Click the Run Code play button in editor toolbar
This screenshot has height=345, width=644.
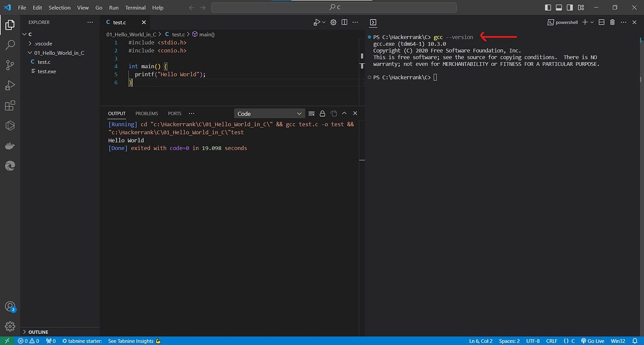point(317,22)
